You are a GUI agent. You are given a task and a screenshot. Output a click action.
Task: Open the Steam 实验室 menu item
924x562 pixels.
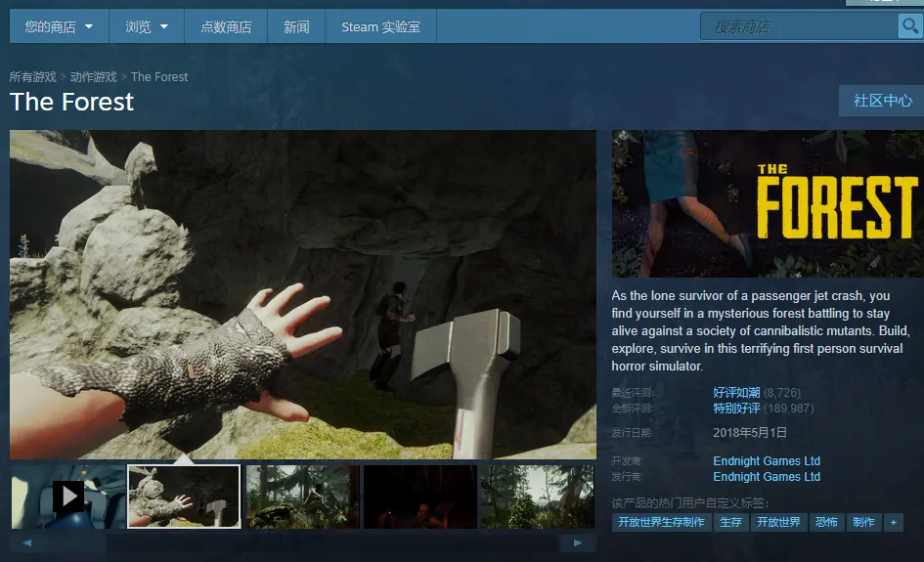point(380,26)
